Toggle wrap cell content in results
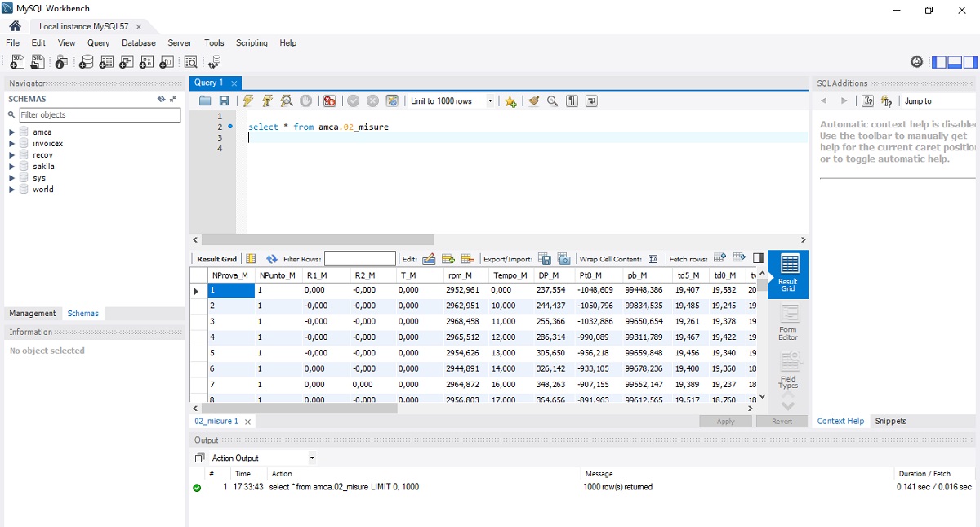 (653, 259)
